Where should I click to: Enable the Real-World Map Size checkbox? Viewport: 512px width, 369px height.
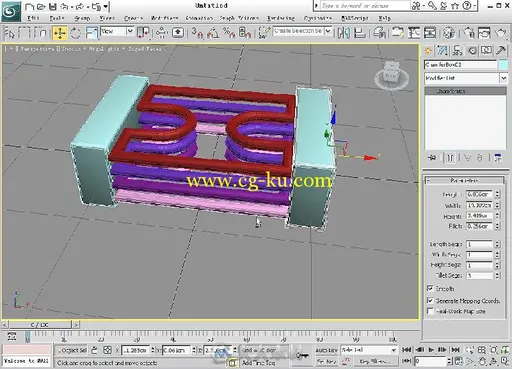pyautogui.click(x=430, y=311)
